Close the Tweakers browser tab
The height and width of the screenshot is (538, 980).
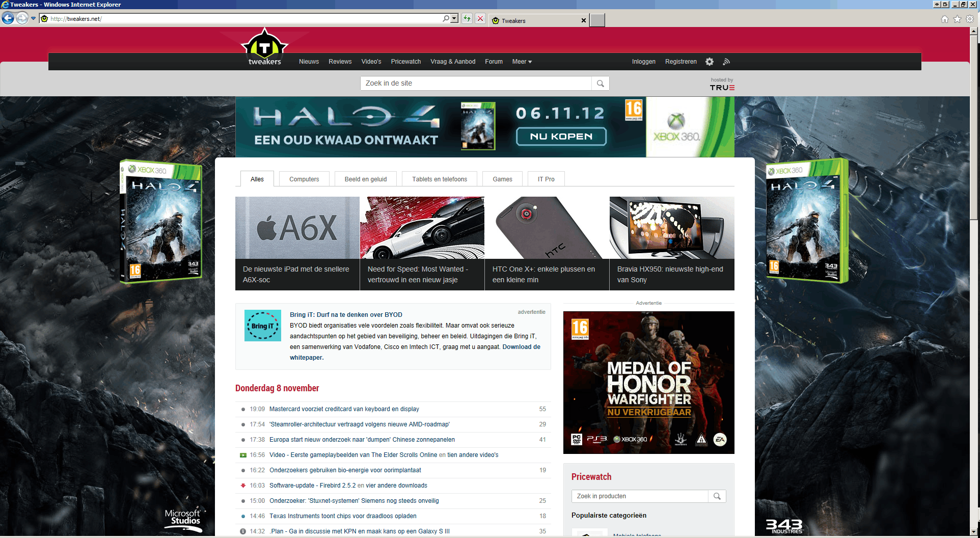584,20
